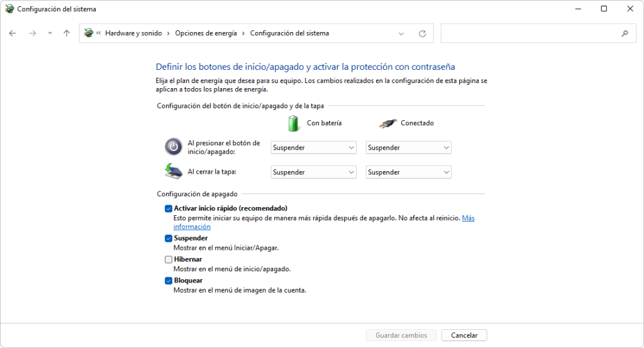Click the Conectado column label
Screen dimensions: 644x348
tap(418, 123)
